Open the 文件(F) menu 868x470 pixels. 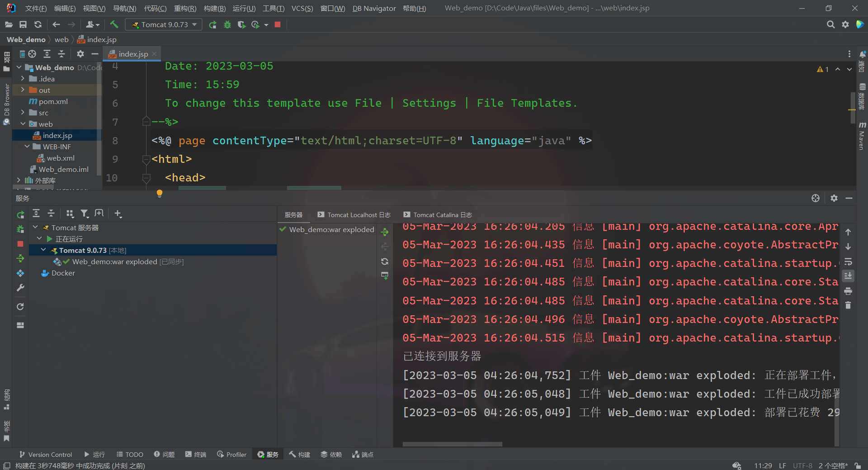pos(36,8)
